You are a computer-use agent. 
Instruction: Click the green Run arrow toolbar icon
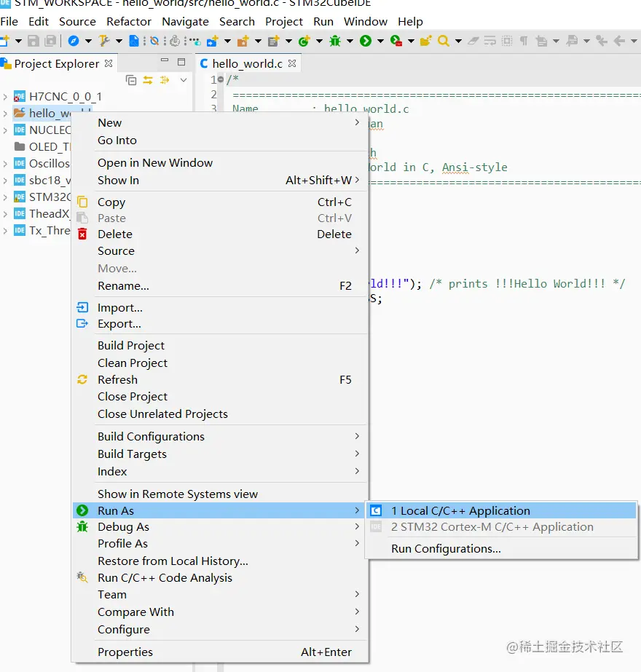(366, 41)
